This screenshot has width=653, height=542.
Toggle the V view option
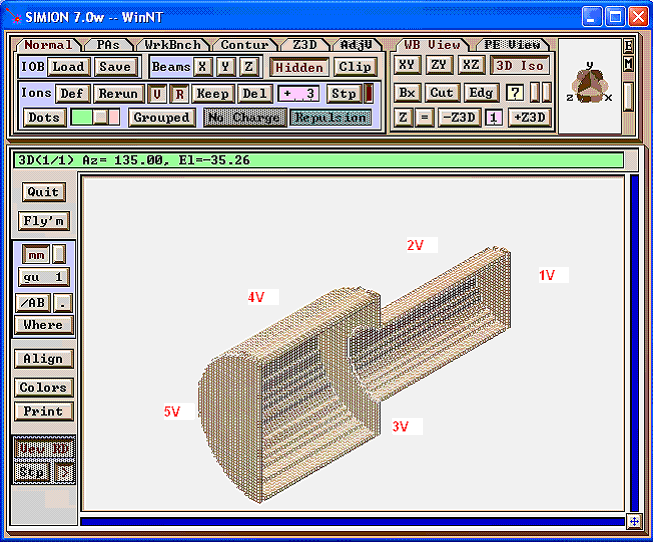(x=157, y=94)
